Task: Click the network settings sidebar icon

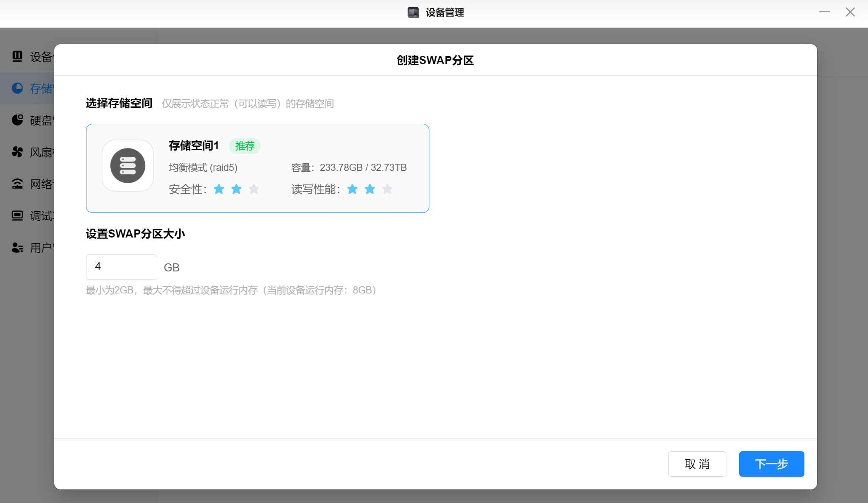Action: point(17,184)
